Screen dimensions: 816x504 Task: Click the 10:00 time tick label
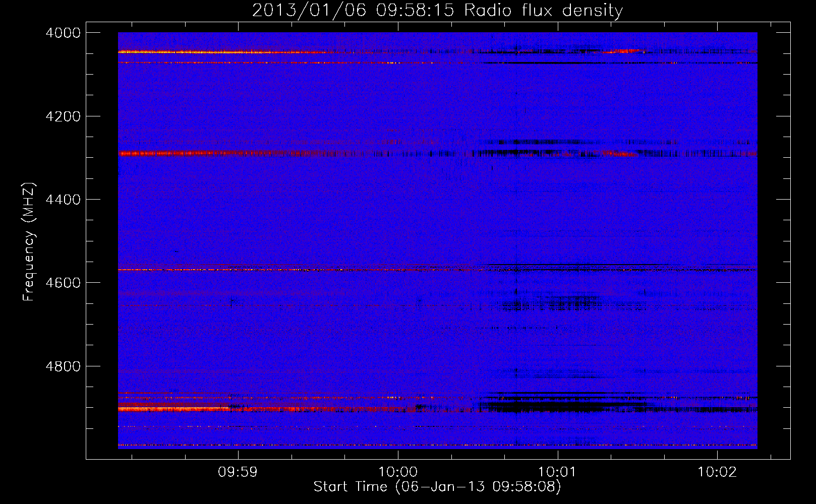(x=398, y=472)
